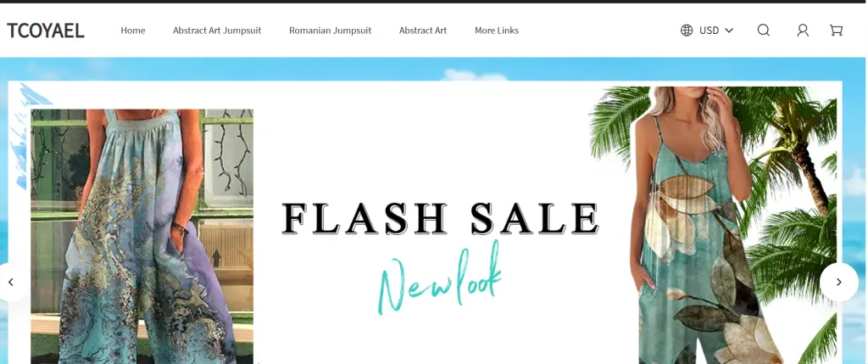Click the globe icon beside USD
This screenshot has width=868, height=364.
tap(687, 31)
